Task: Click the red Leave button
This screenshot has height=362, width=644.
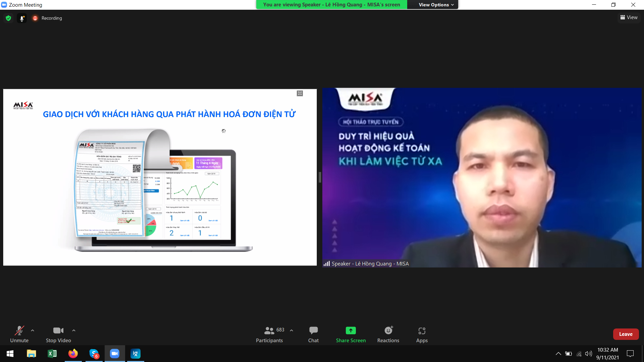Action: (626, 334)
